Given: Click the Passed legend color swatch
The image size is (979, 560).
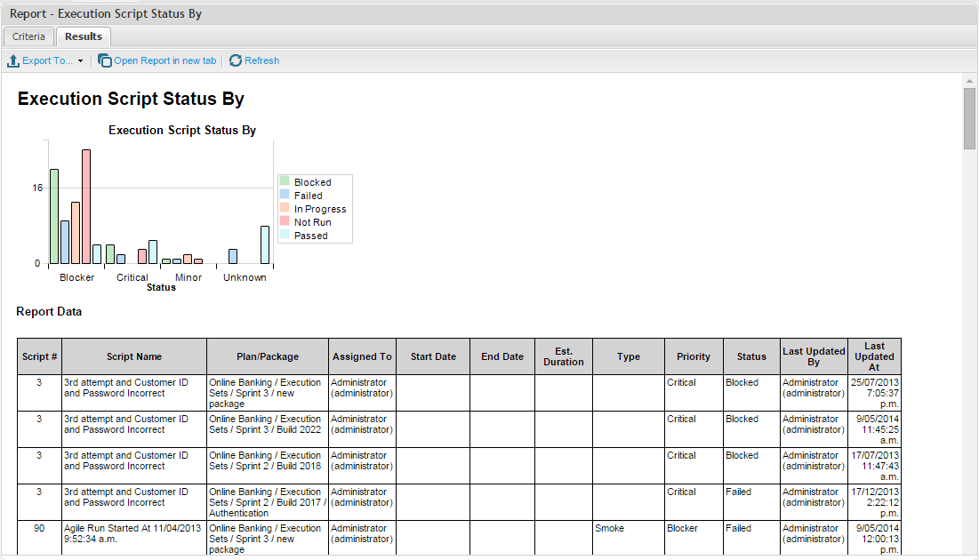Looking at the screenshot, I should [x=285, y=235].
